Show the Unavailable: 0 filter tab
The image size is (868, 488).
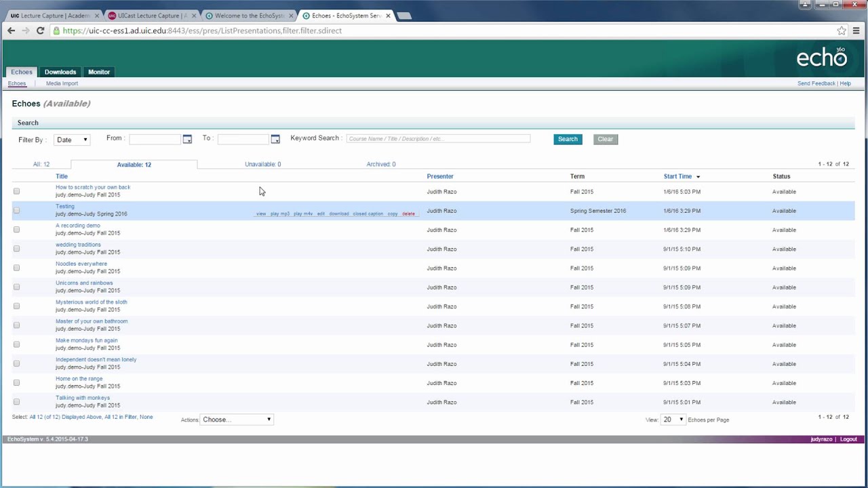262,164
